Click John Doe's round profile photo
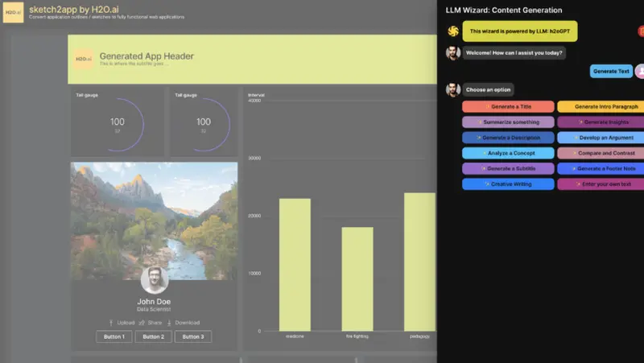Screen dimensions: 644x363 (x=155, y=280)
